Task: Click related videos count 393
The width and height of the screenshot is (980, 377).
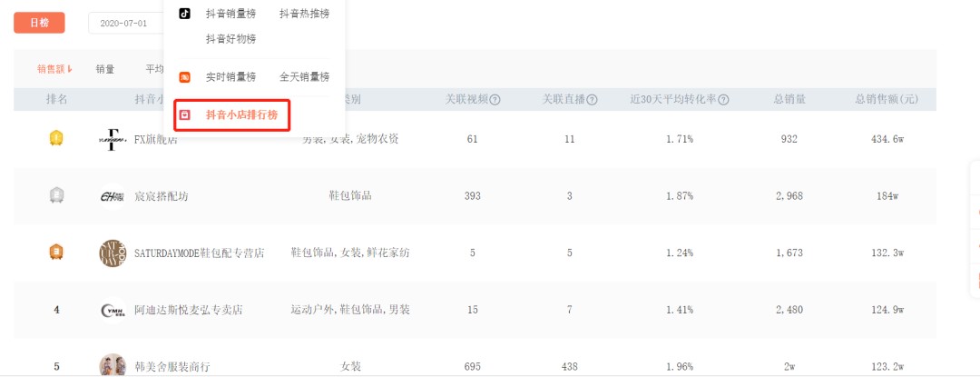Action: pyautogui.click(x=473, y=196)
